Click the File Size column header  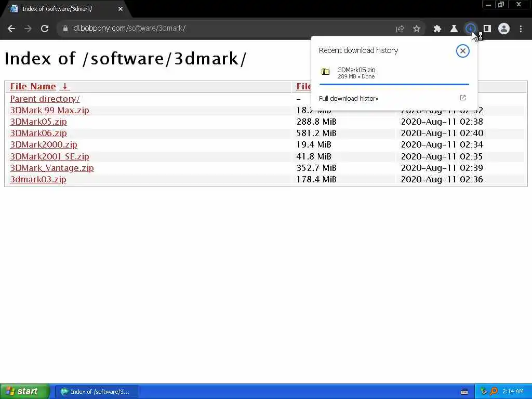pos(303,87)
